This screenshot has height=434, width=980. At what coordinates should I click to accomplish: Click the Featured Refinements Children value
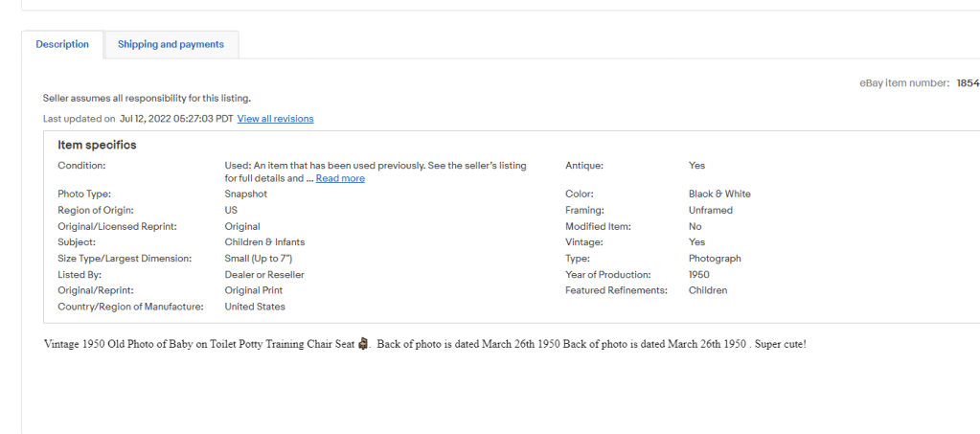click(708, 290)
